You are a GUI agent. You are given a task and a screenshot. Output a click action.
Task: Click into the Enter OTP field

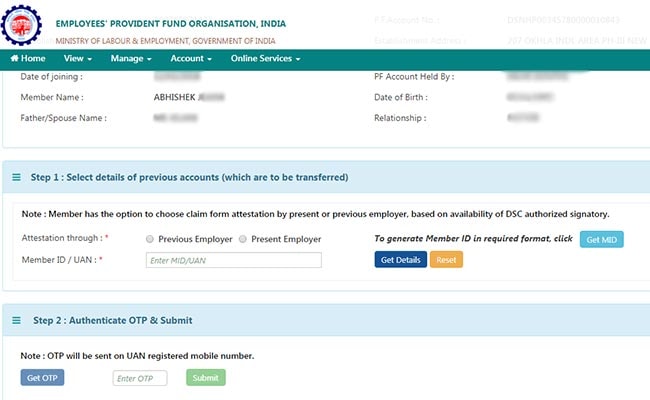139,378
